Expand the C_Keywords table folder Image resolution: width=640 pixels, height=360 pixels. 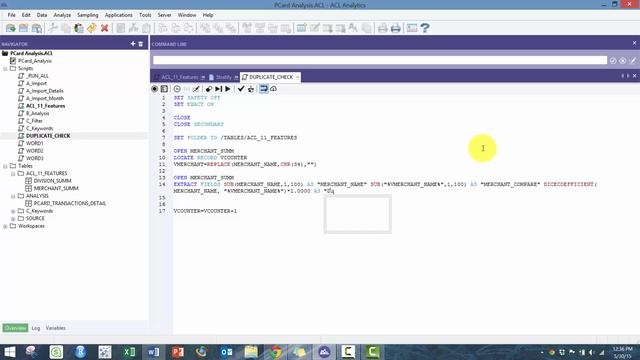(13, 211)
